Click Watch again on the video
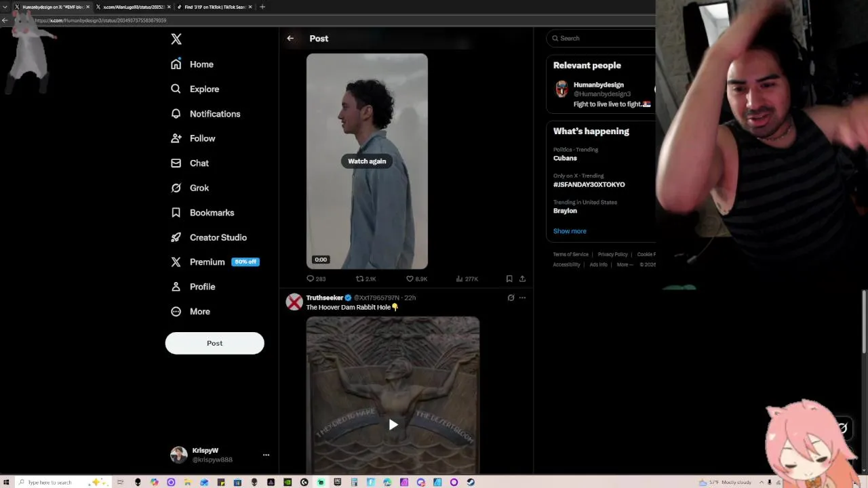Image resolution: width=868 pixels, height=488 pixels. pyautogui.click(x=367, y=161)
